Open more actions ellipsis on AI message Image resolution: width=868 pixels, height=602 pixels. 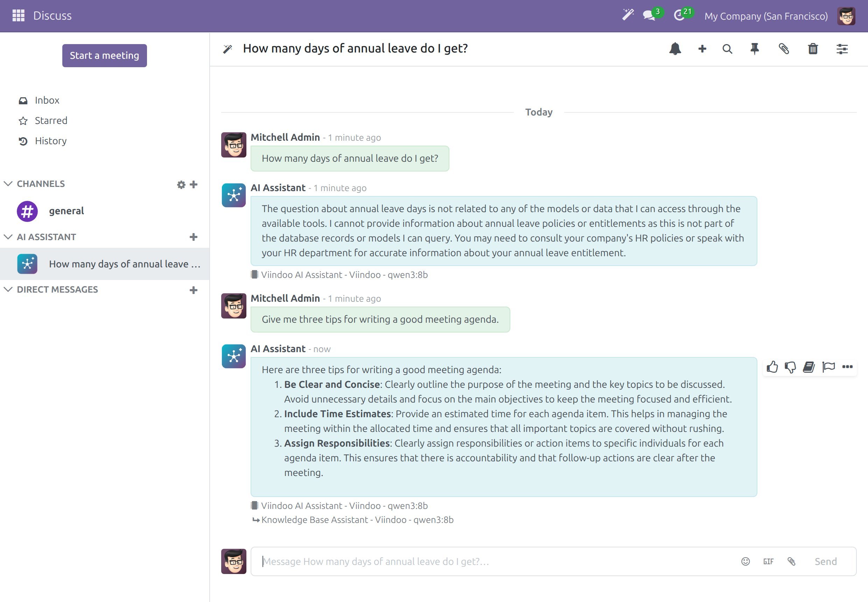tap(847, 367)
